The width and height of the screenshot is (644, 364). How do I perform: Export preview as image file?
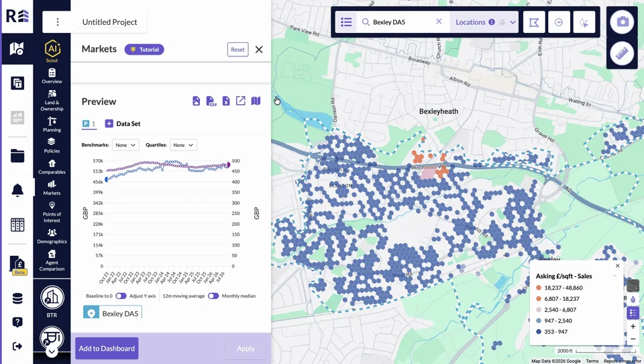197,101
